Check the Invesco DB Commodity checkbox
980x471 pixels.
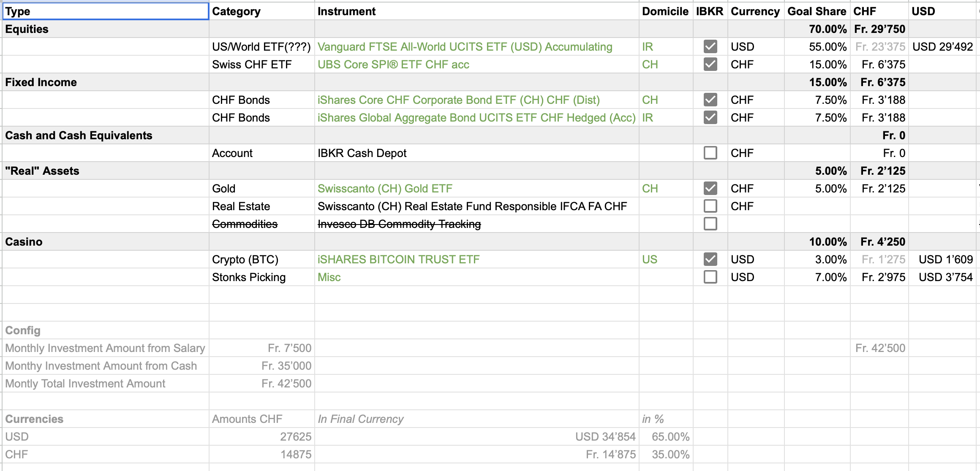click(710, 224)
